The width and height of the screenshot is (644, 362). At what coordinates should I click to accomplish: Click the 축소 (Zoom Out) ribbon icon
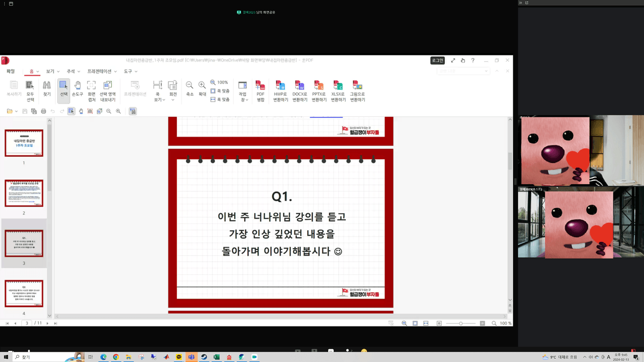pyautogui.click(x=190, y=89)
